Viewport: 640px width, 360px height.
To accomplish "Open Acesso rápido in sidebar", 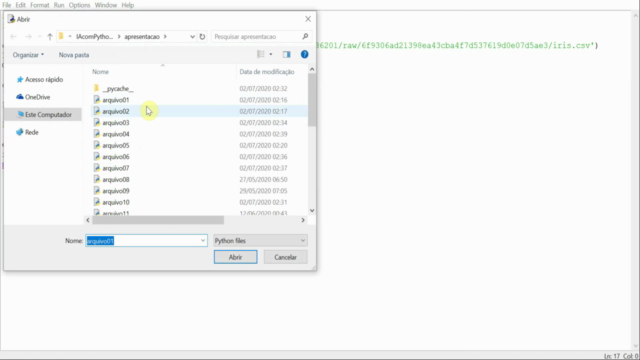I will (40, 80).
